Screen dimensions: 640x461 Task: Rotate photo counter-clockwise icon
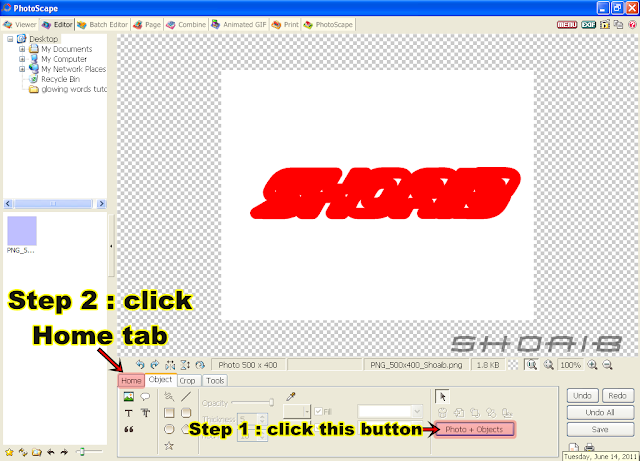[140, 365]
